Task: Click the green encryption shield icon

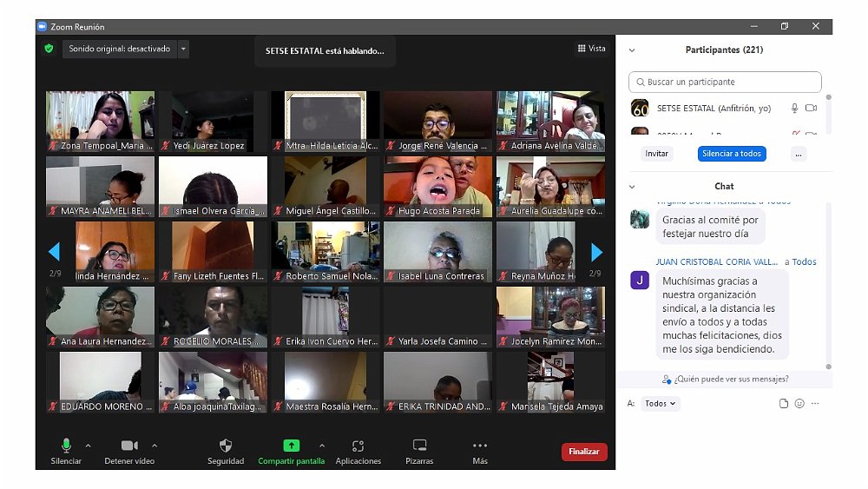Action: click(49, 49)
